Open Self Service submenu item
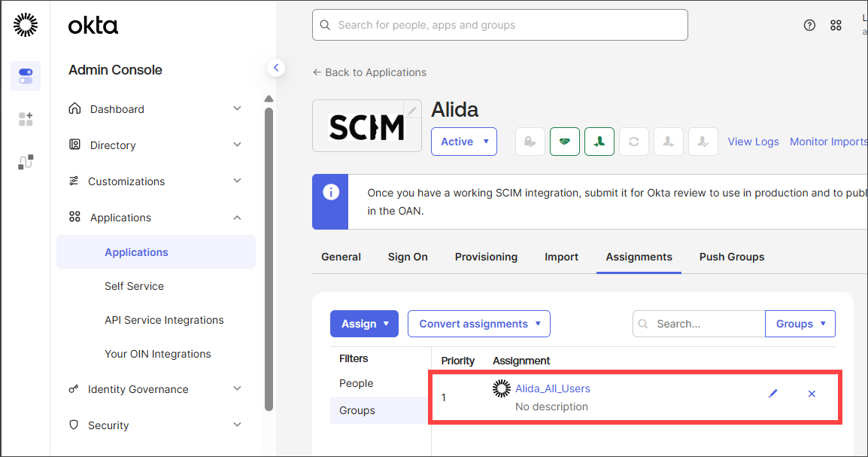The height and width of the screenshot is (457, 868). (x=134, y=286)
